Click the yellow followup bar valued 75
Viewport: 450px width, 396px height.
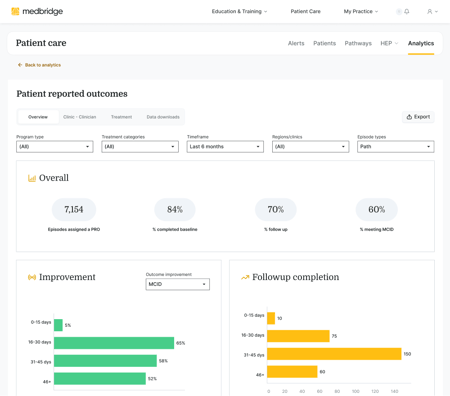[x=298, y=336]
